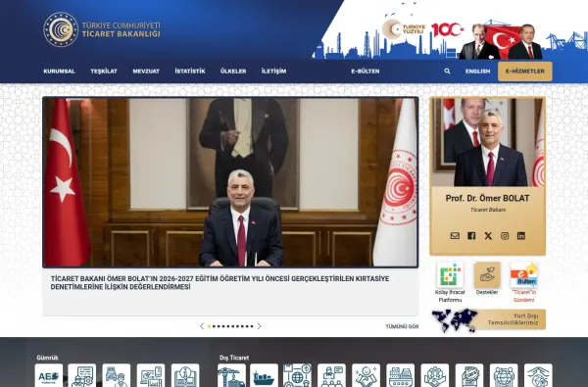Viewport: 588px width, 387px height.
Task: Click Prof. Dr. Ömer BOLAT name
Action: [x=487, y=198]
